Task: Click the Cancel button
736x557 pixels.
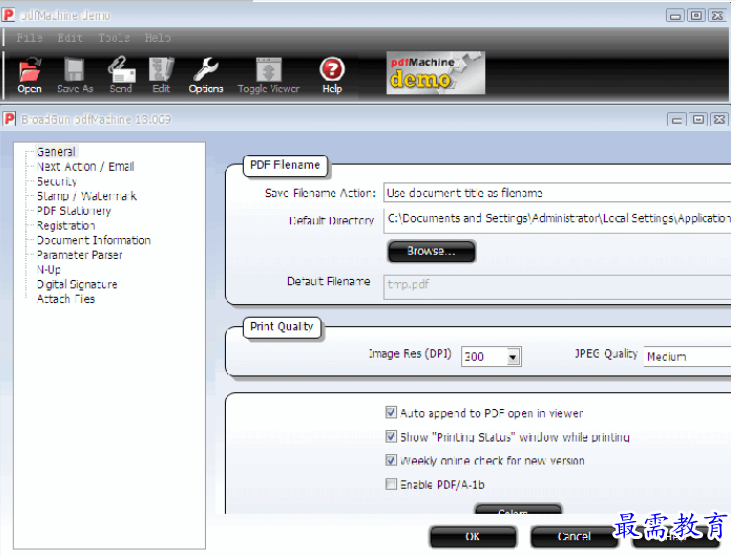Action: point(574,536)
